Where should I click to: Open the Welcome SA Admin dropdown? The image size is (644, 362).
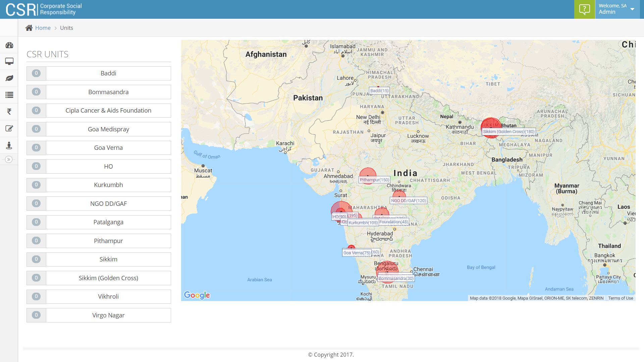[x=617, y=9]
